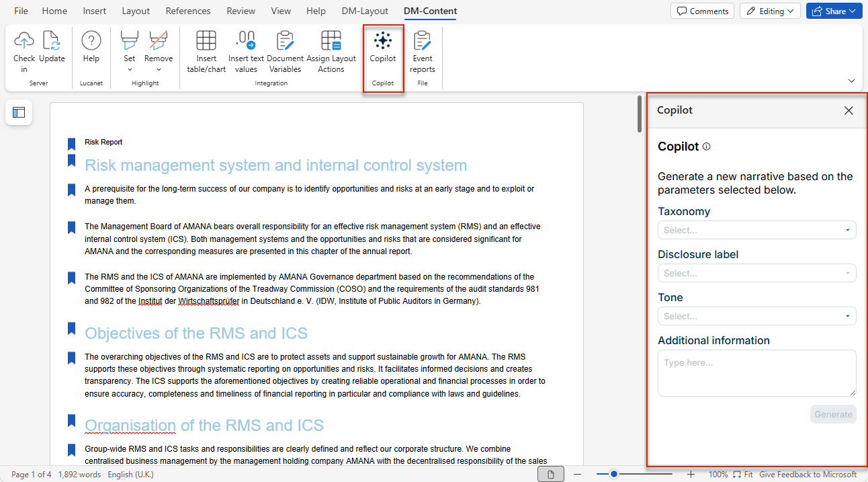Open the Comments pane
Screen dimensions: 868x482
tap(702, 11)
